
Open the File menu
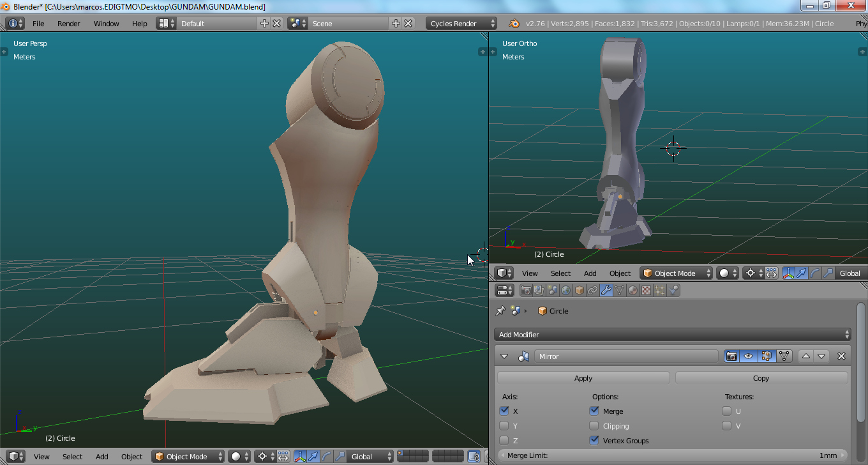click(x=38, y=24)
